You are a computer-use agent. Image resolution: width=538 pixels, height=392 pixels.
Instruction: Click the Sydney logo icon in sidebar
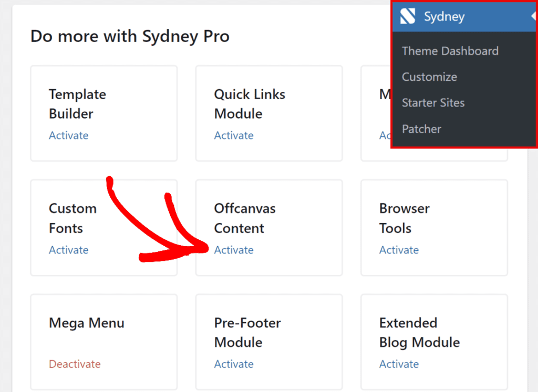[x=408, y=17]
